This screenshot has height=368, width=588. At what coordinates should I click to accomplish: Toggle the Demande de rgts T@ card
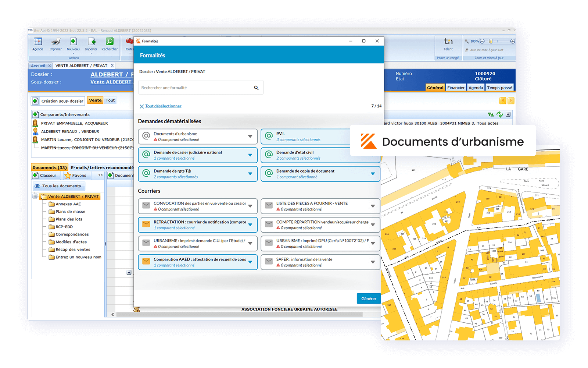tap(198, 174)
